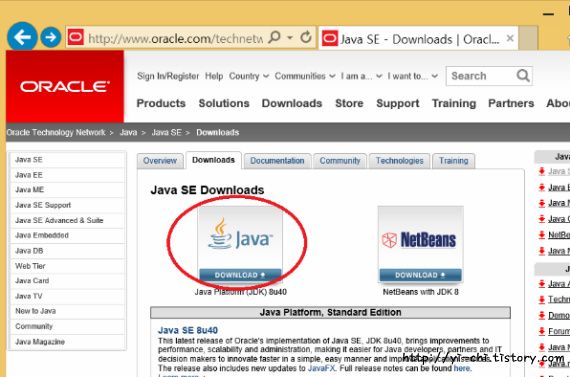Click download arrow icon beside Demo link
This screenshot has width=570, height=377.
point(542,315)
